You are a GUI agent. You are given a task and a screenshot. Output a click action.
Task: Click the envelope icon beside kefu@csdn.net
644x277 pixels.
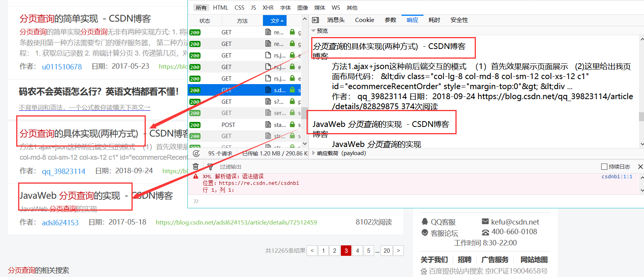coord(486,221)
